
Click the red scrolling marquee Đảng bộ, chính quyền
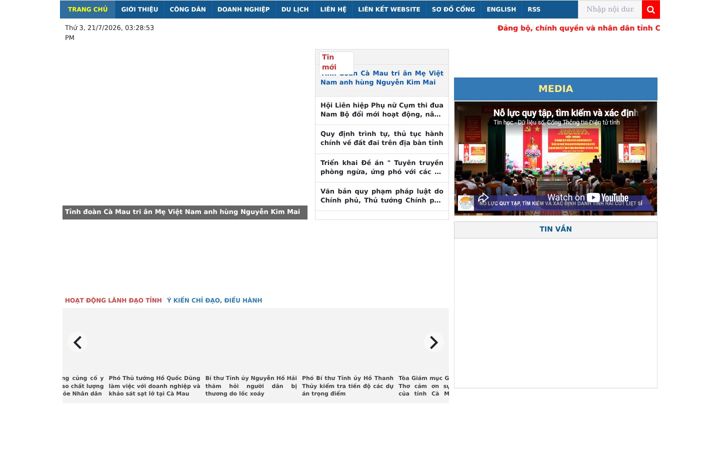pos(579,28)
